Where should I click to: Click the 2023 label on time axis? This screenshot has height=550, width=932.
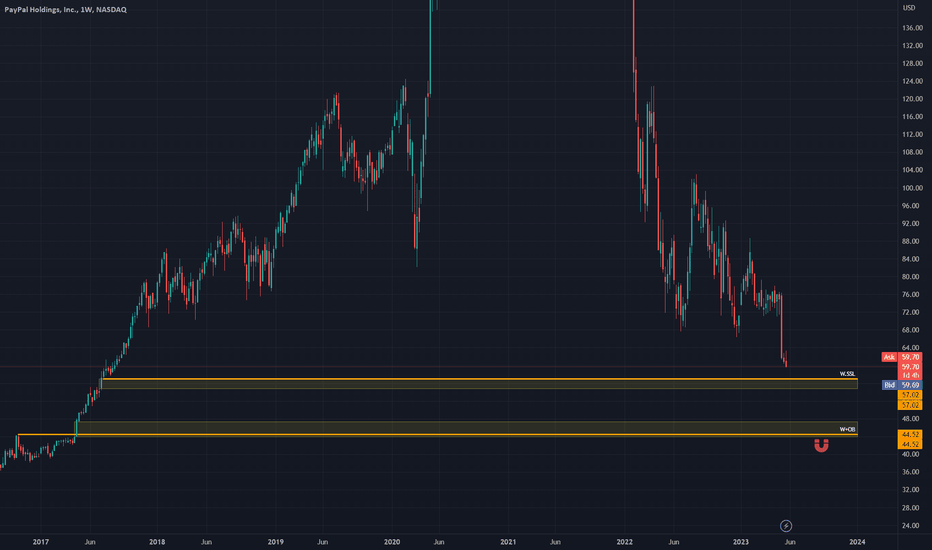coord(741,542)
